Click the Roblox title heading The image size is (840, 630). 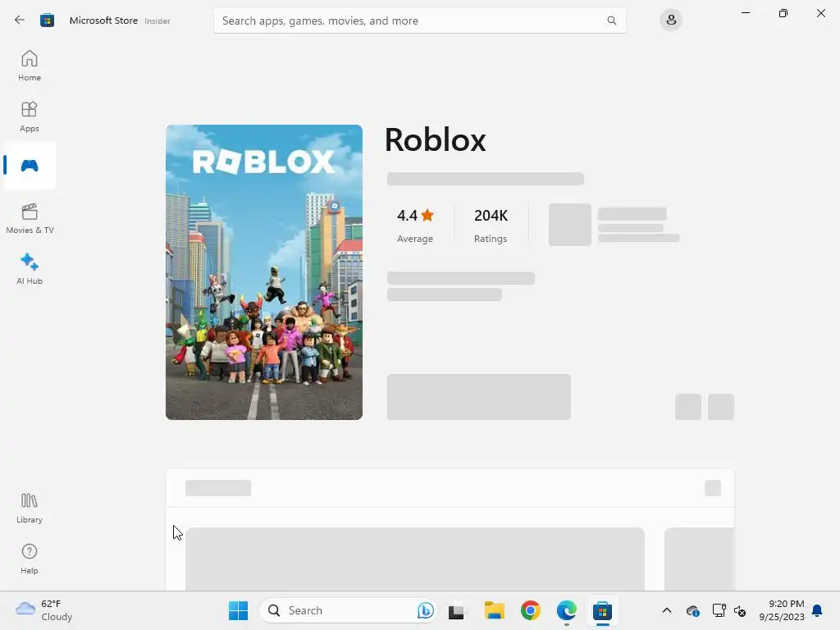[435, 139]
